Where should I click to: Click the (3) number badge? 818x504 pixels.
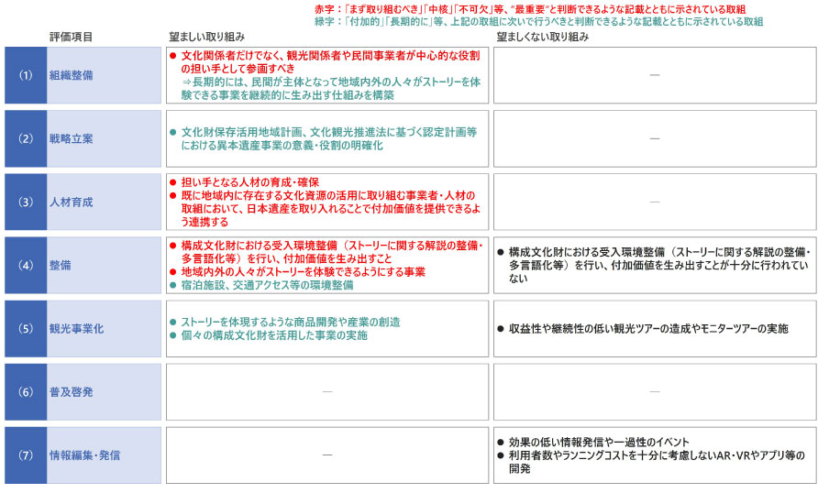click(x=26, y=202)
